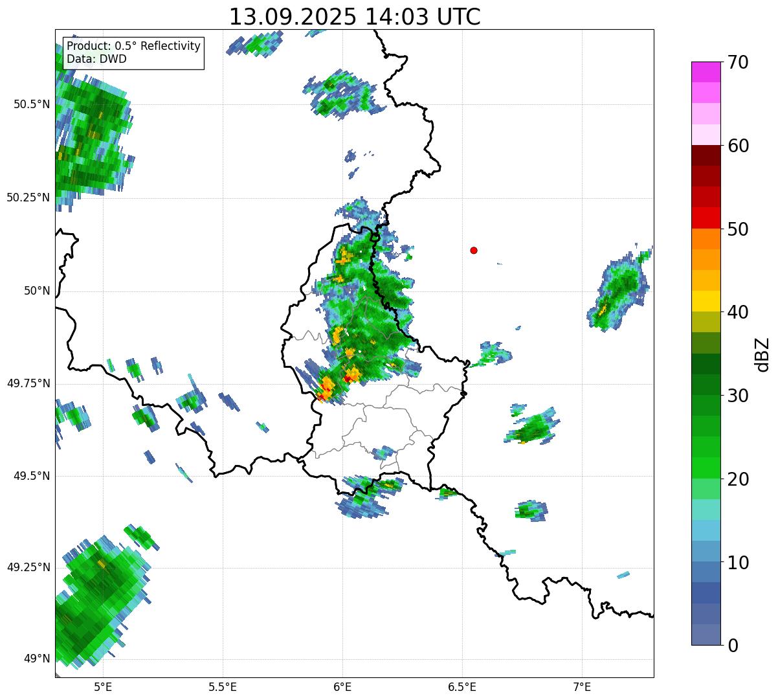The height and width of the screenshot is (700, 778).
Task: Click the 'dBZ' colorbar label
Action: pyautogui.click(x=762, y=354)
